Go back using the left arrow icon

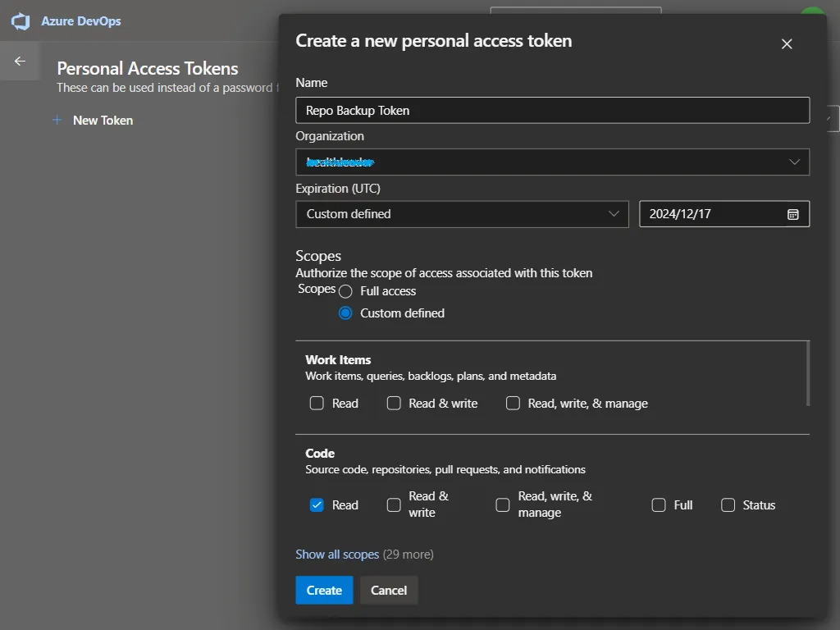click(20, 61)
